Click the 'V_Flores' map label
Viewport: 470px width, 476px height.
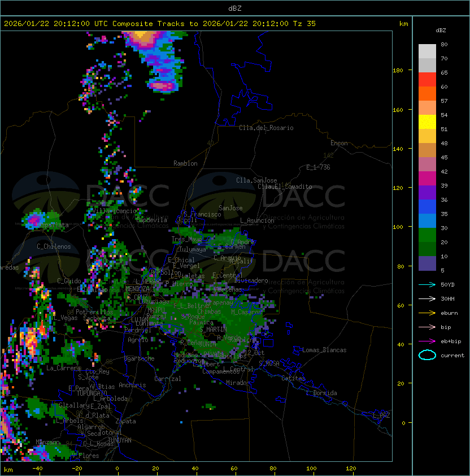[x=85, y=456]
